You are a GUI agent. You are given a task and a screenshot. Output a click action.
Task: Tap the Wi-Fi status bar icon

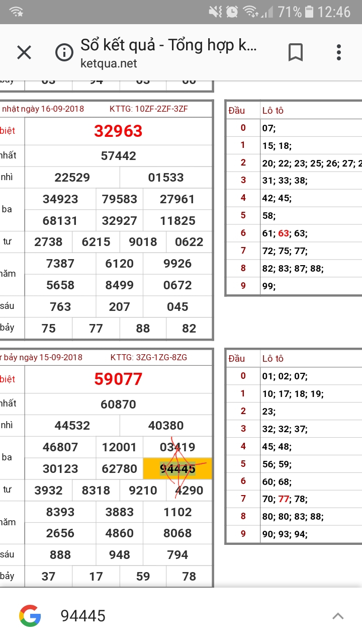tap(16, 12)
